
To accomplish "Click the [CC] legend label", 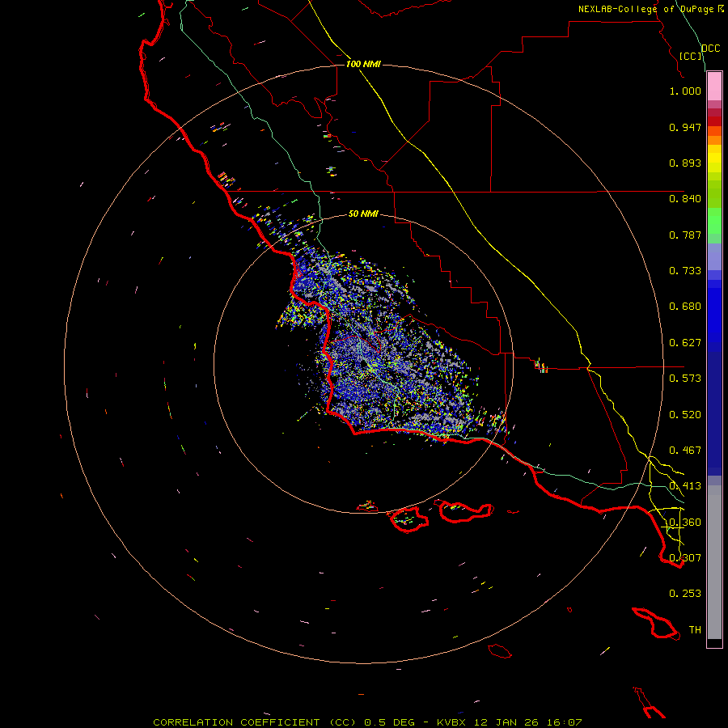I will pyautogui.click(x=690, y=56).
